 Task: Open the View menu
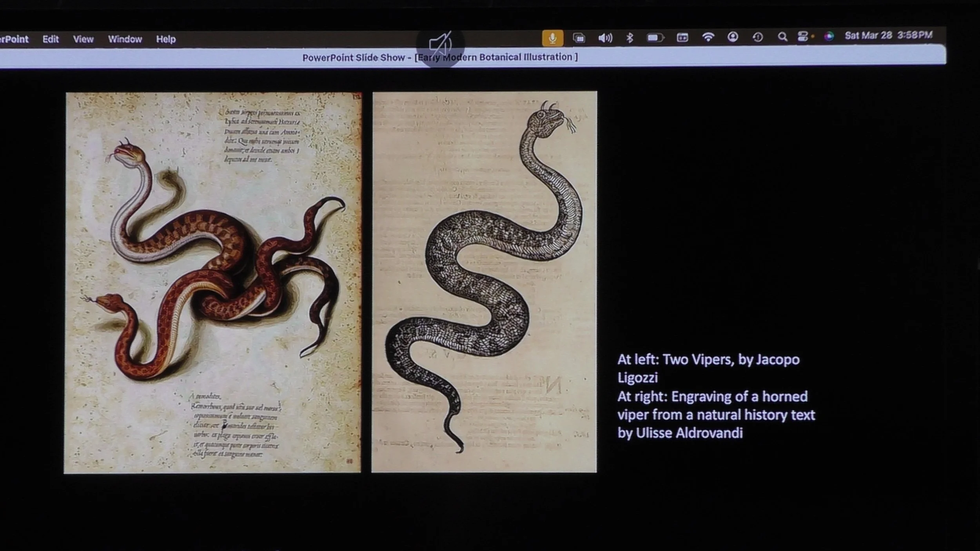tap(83, 39)
